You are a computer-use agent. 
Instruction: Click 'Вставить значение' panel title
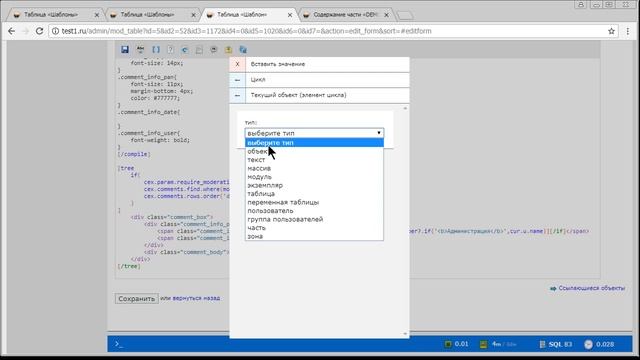(x=278, y=64)
